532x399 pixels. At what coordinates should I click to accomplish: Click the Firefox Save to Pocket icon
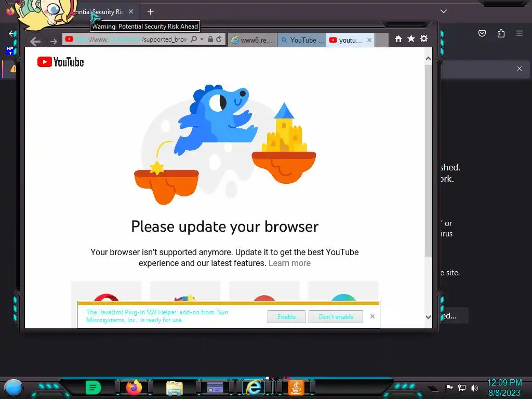[482, 33]
